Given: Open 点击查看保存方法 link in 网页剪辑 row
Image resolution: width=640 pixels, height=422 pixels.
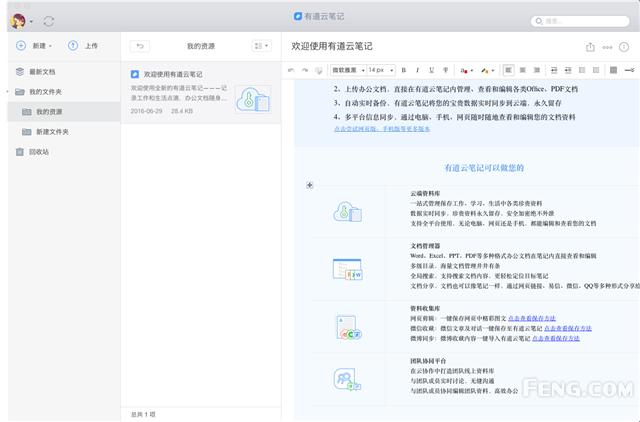Looking at the screenshot, I should [x=532, y=318].
